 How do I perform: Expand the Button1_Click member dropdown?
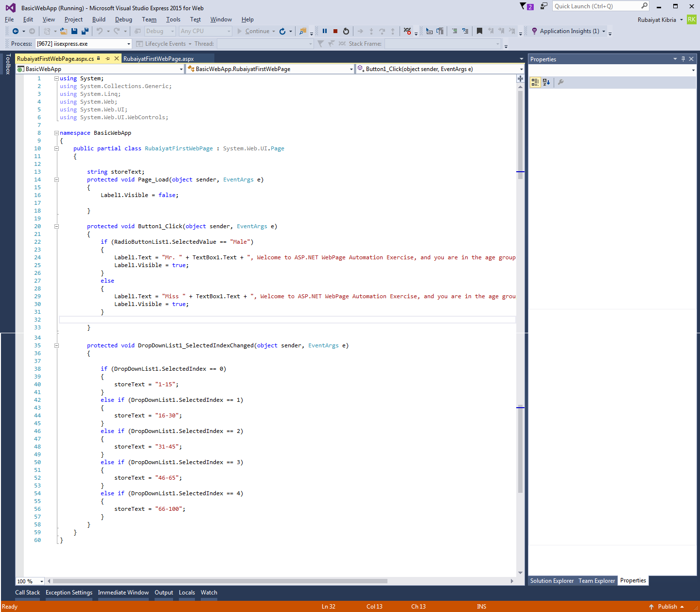[x=521, y=69]
